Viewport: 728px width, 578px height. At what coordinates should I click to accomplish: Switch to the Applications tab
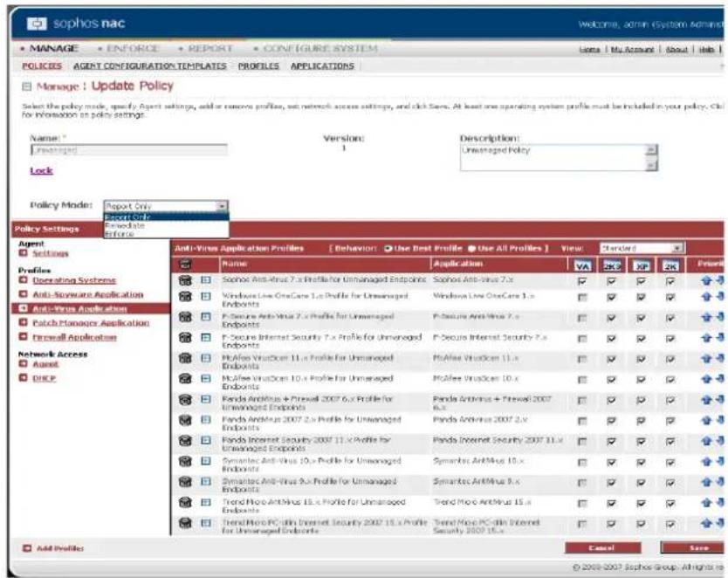pyautogui.click(x=322, y=66)
